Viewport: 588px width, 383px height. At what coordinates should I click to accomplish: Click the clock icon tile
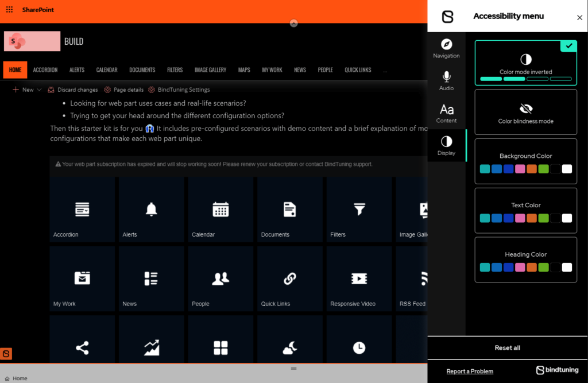pos(359,339)
